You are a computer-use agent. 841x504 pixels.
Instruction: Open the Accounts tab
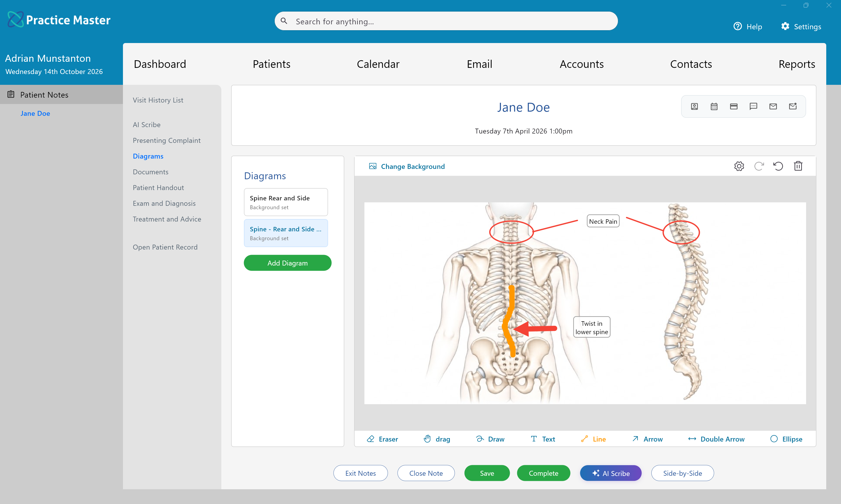point(582,64)
